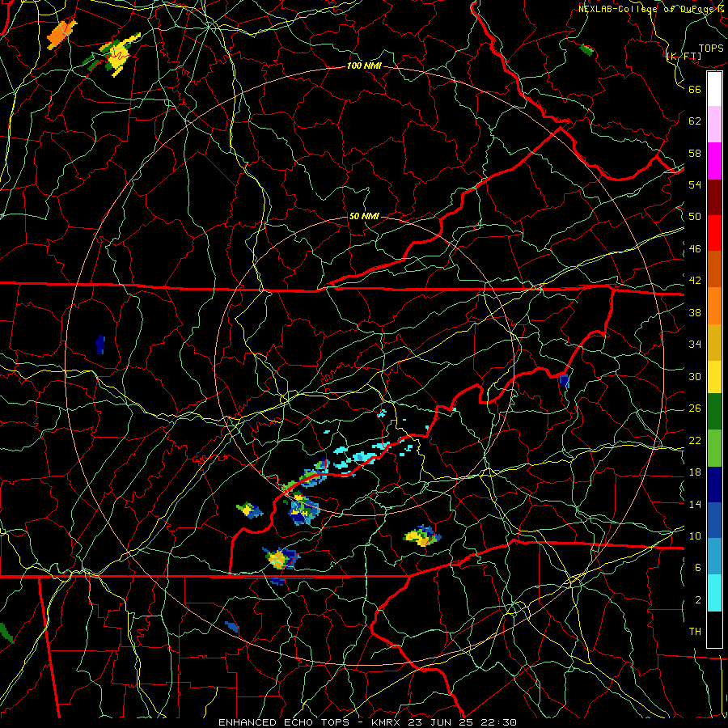Click the isolated dark blue echo on the left side
This screenshot has height=728, width=728.
tap(100, 345)
